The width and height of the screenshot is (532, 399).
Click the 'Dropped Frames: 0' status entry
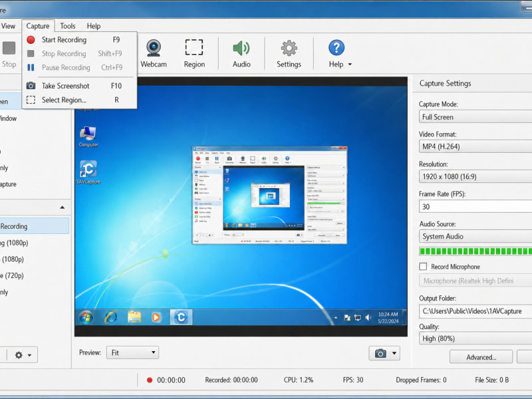421,380
